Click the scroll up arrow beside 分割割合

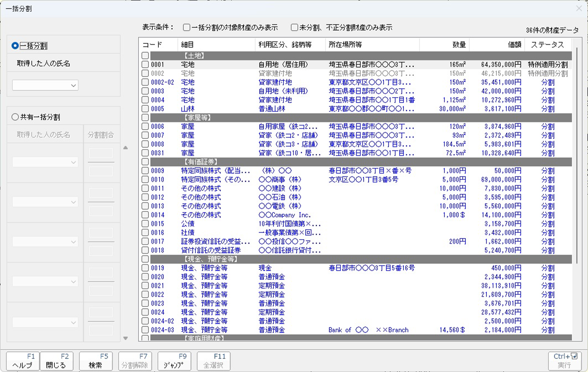point(126,147)
